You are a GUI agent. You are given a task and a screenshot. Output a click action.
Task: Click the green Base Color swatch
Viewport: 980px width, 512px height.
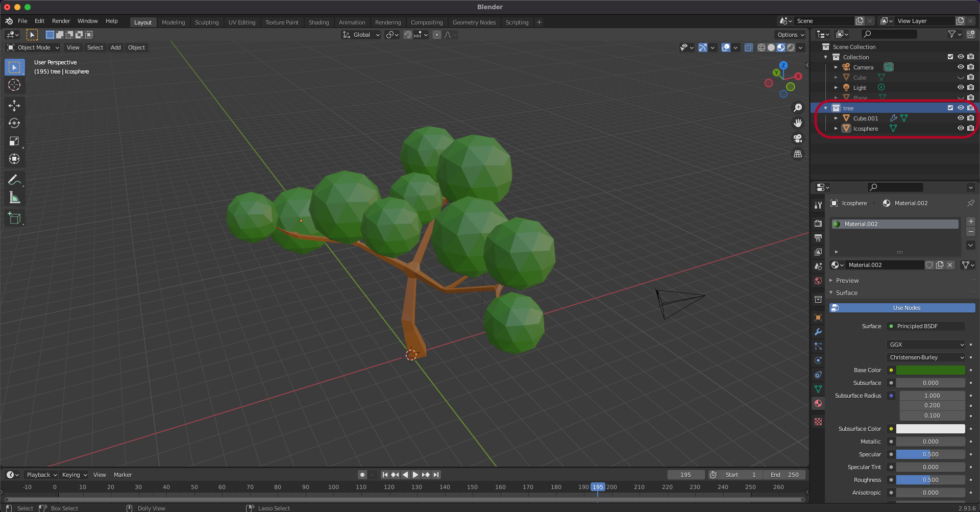[x=930, y=370]
